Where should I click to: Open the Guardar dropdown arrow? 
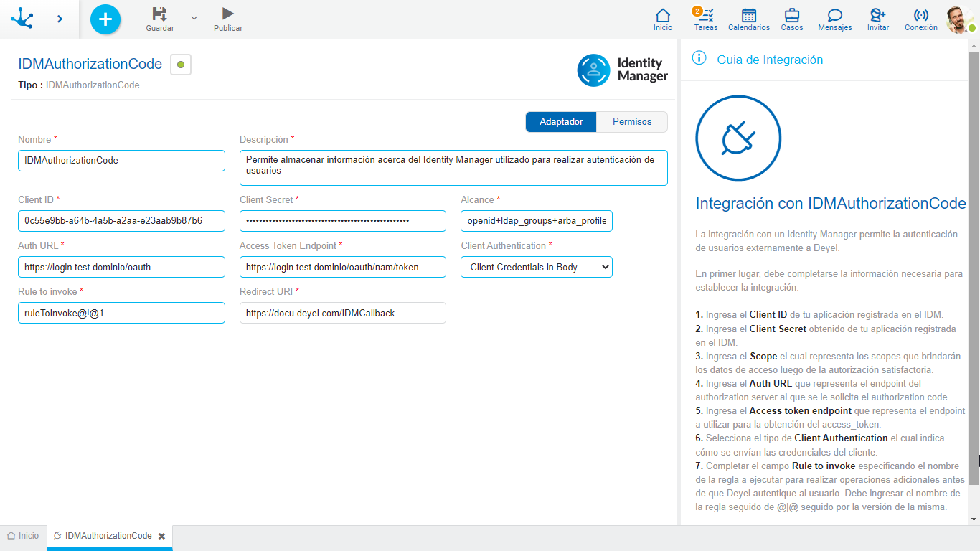pos(194,18)
